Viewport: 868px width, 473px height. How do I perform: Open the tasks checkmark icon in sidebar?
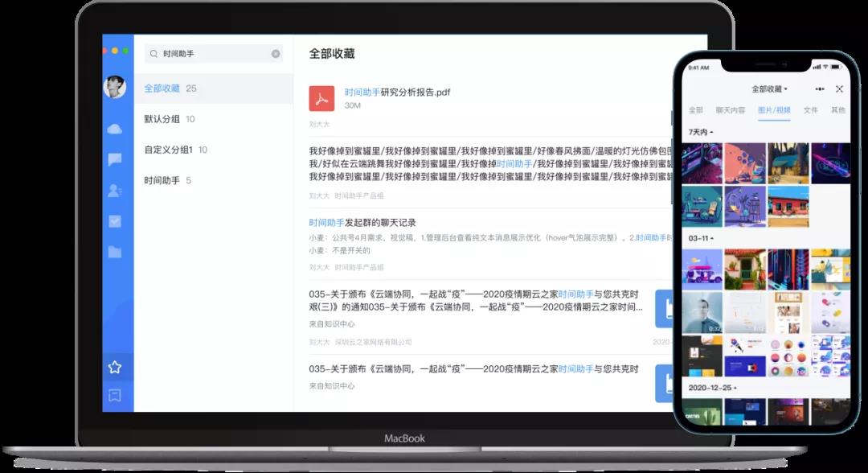(115, 221)
